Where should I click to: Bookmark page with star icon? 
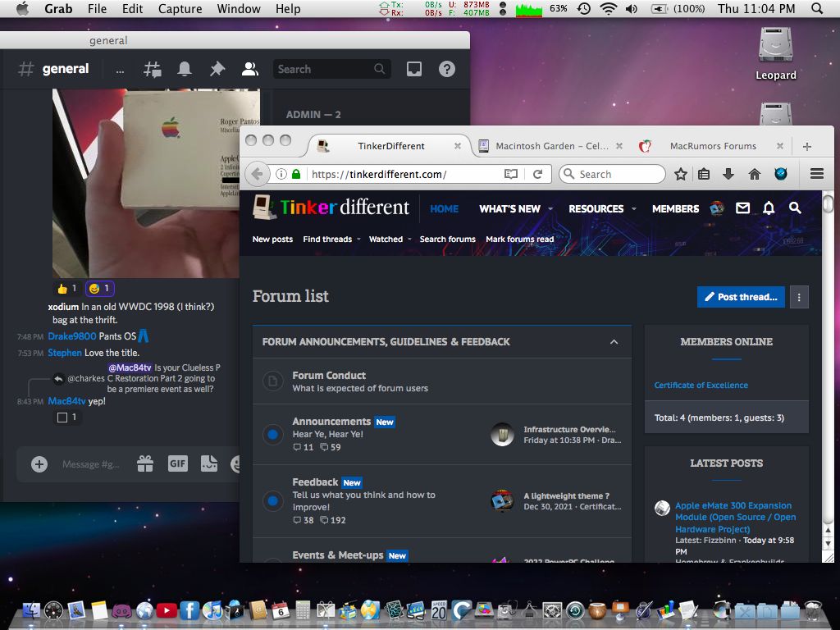pyautogui.click(x=680, y=174)
